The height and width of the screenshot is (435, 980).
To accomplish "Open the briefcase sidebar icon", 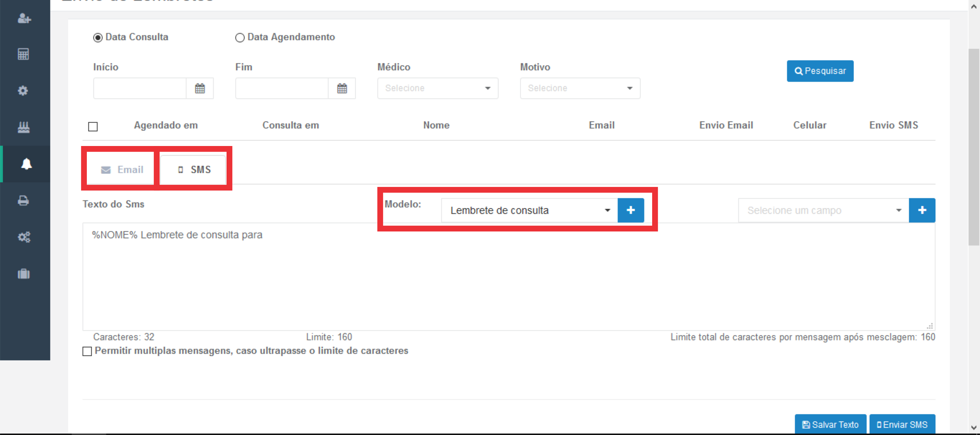I will click(23, 273).
